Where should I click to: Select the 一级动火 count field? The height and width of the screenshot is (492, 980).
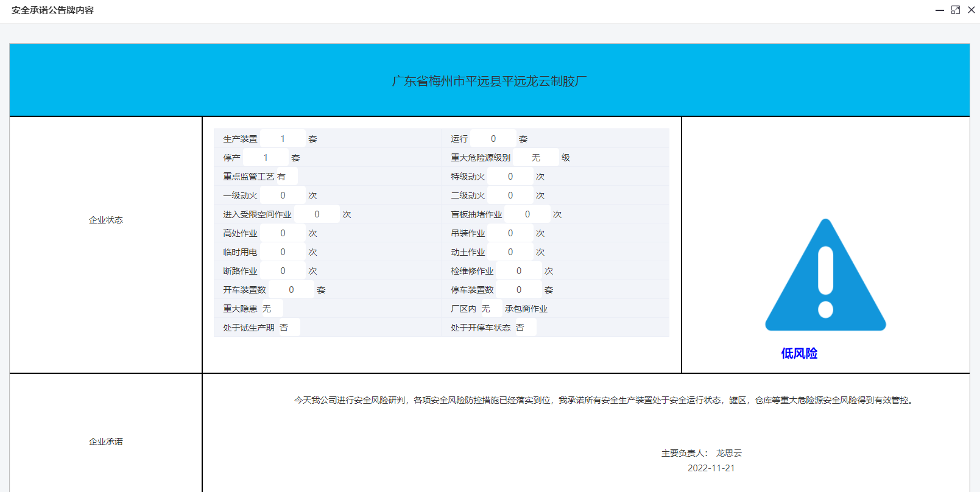coord(283,195)
